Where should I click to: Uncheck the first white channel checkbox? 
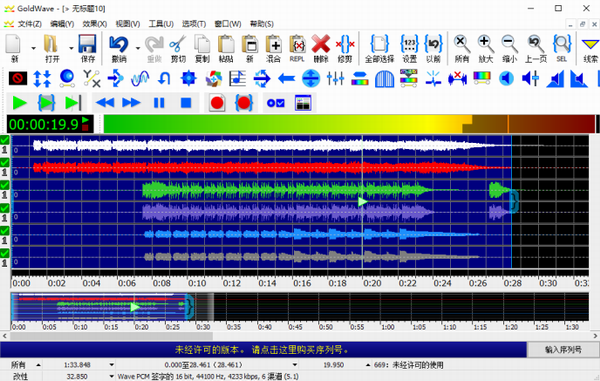5,140
